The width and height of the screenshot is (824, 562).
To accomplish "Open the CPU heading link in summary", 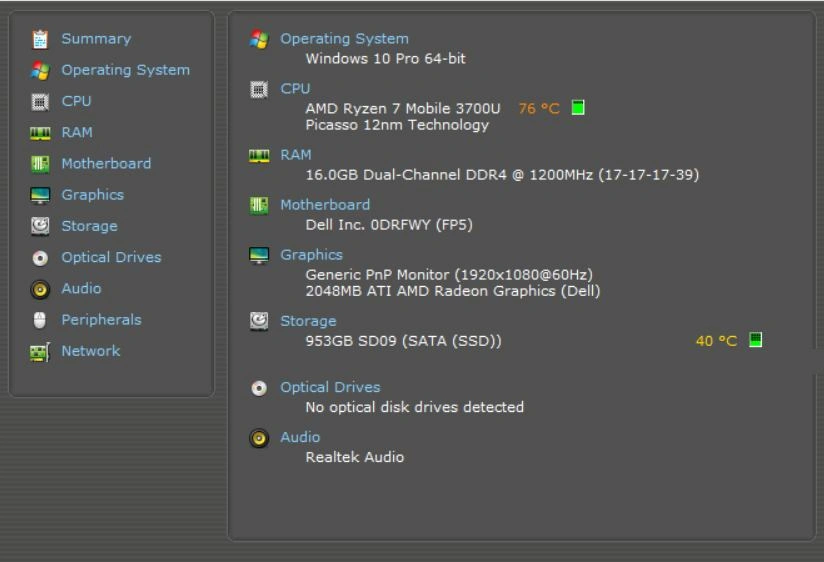I will 295,89.
